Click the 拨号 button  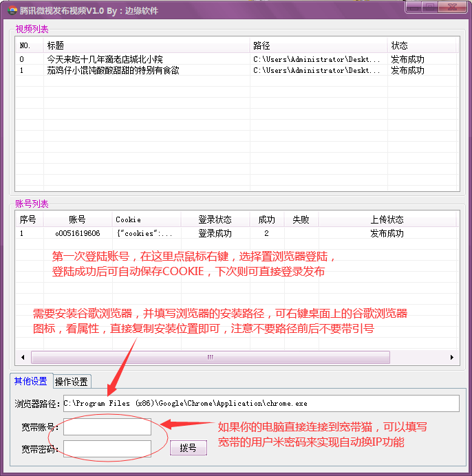coord(189,448)
